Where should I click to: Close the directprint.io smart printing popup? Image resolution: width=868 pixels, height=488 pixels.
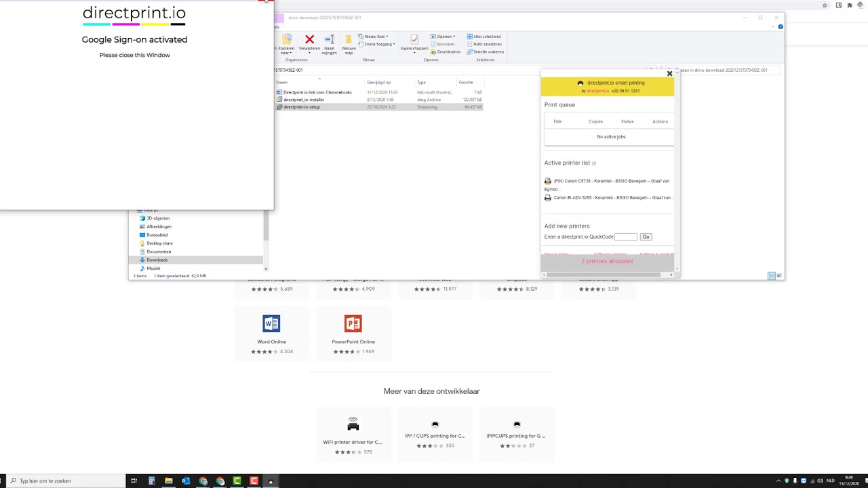click(x=669, y=73)
